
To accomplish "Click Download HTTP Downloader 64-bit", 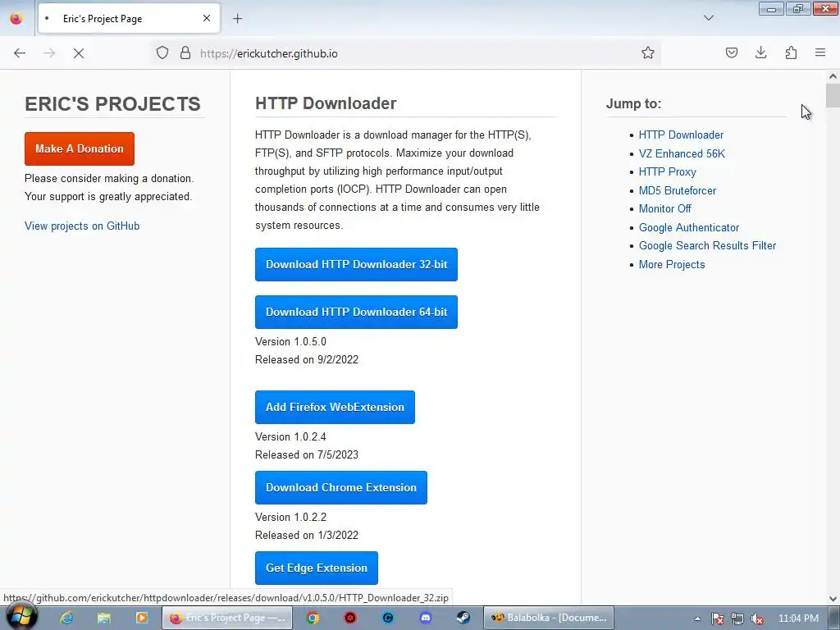I will (x=356, y=312).
